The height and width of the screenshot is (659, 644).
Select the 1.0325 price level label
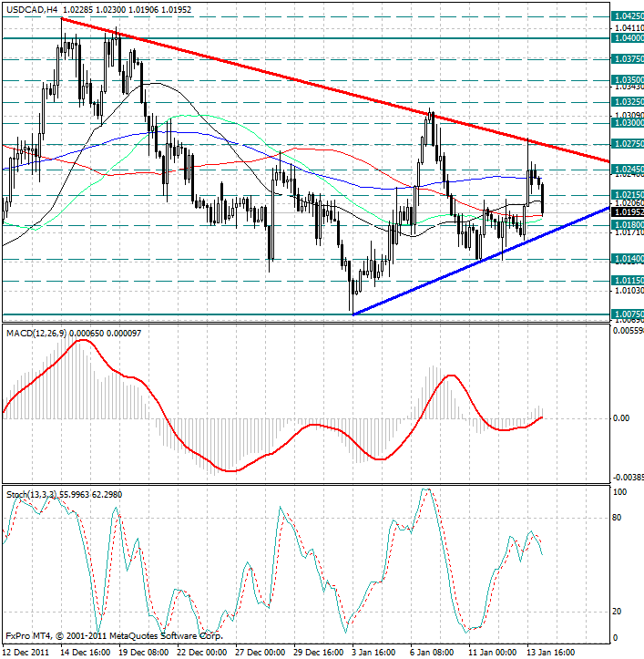(x=628, y=102)
